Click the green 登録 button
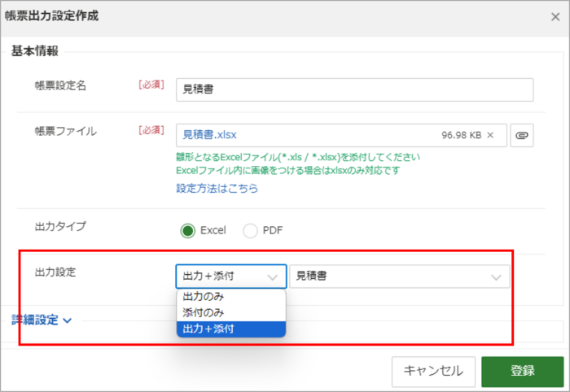The width and height of the screenshot is (570, 392). point(523,372)
